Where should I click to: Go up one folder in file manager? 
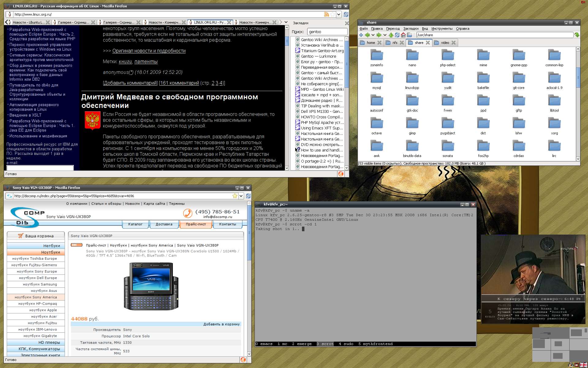coord(391,35)
